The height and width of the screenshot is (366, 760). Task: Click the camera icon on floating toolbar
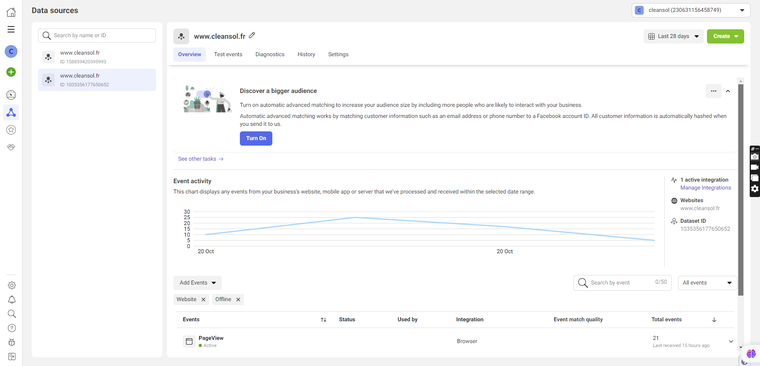point(755,157)
